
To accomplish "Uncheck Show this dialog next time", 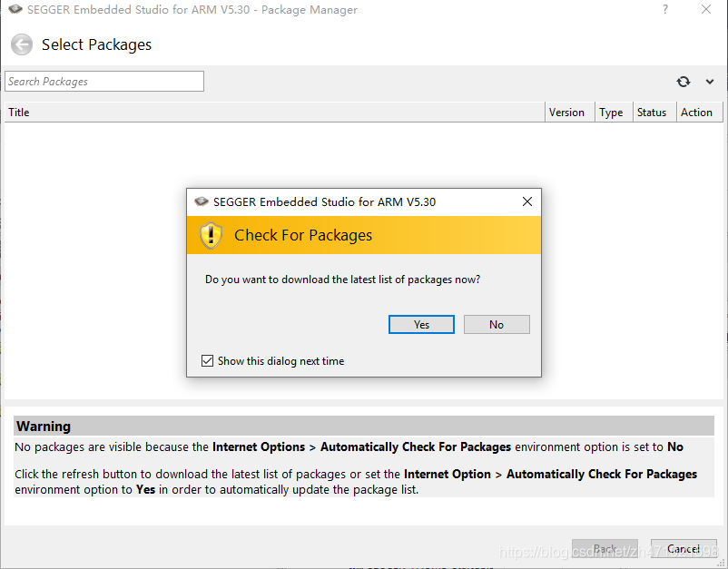I will pos(208,360).
